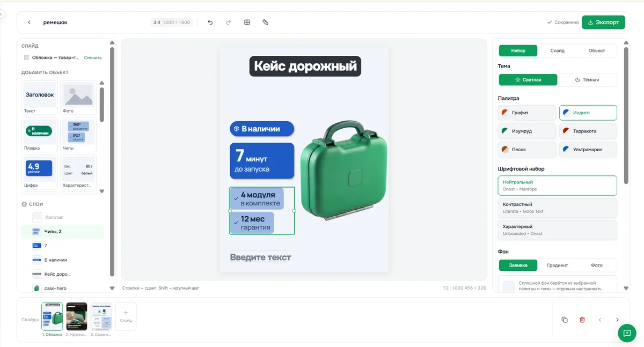Click the 7 минут до запуска block
Screen dimensions: 644x347
pyautogui.click(x=262, y=160)
